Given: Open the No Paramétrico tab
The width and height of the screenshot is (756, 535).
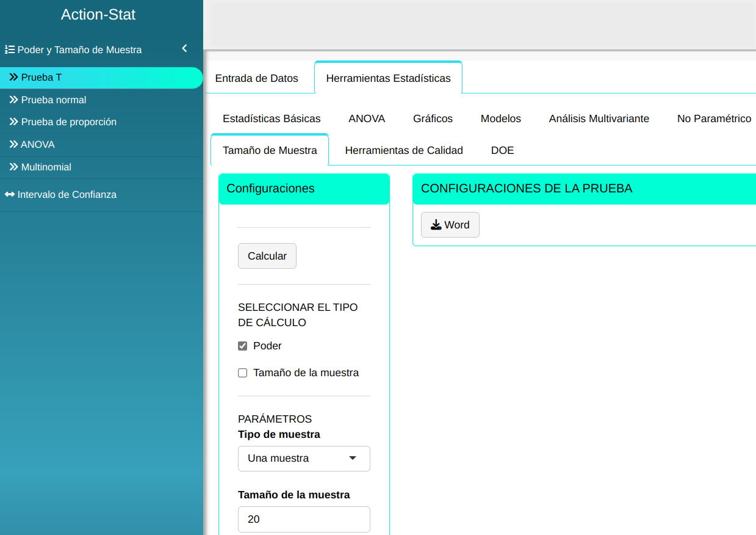Looking at the screenshot, I should click(x=713, y=118).
